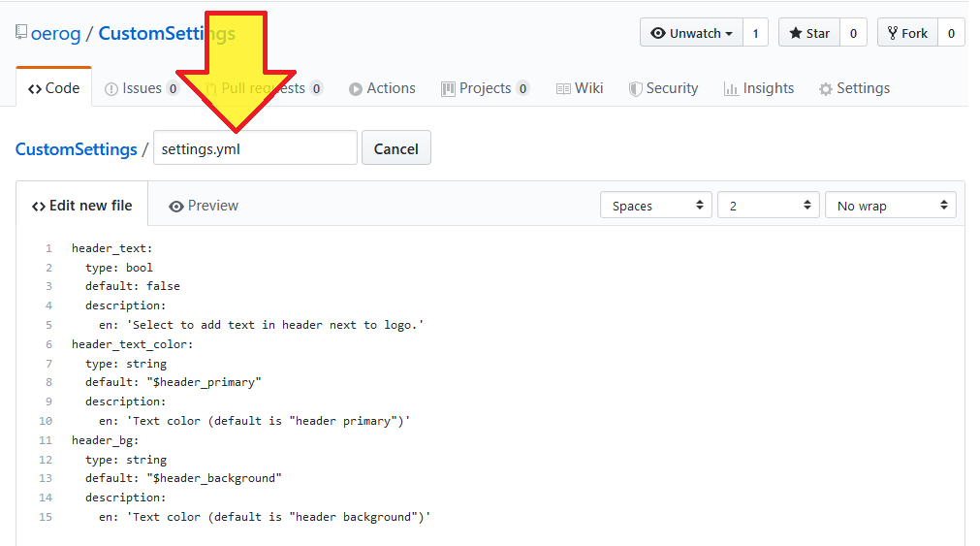The width and height of the screenshot is (980, 546).
Task: Open the Wiki tab
Action: pyautogui.click(x=580, y=88)
